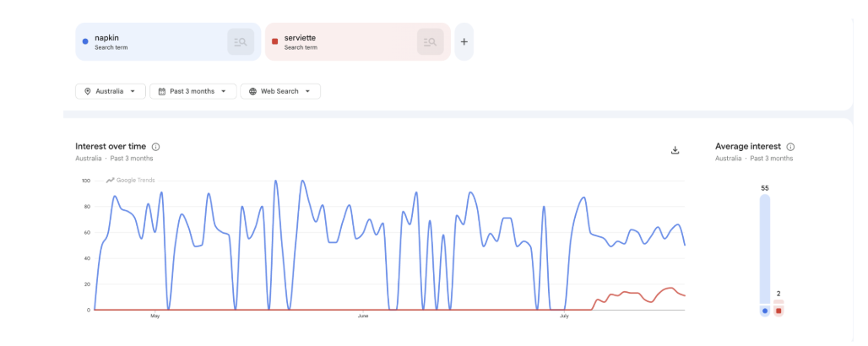Open the Web Search type dropdown

point(280,91)
